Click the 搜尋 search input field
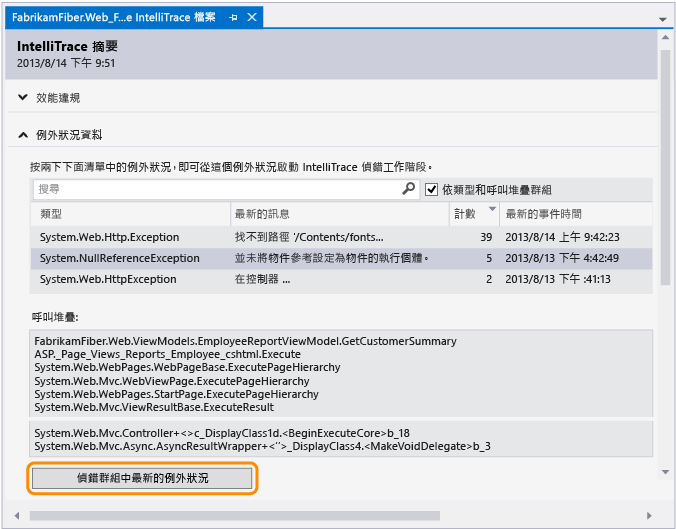The height and width of the screenshot is (529, 676). click(x=226, y=189)
